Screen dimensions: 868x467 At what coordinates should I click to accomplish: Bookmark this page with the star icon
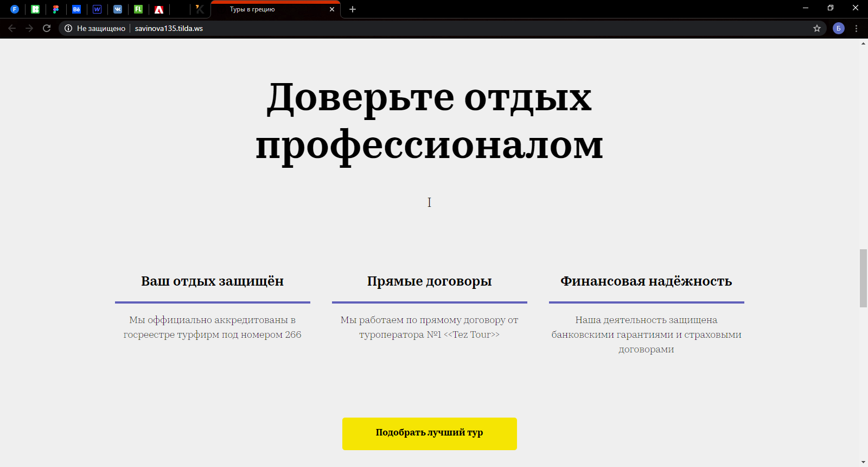(x=816, y=28)
